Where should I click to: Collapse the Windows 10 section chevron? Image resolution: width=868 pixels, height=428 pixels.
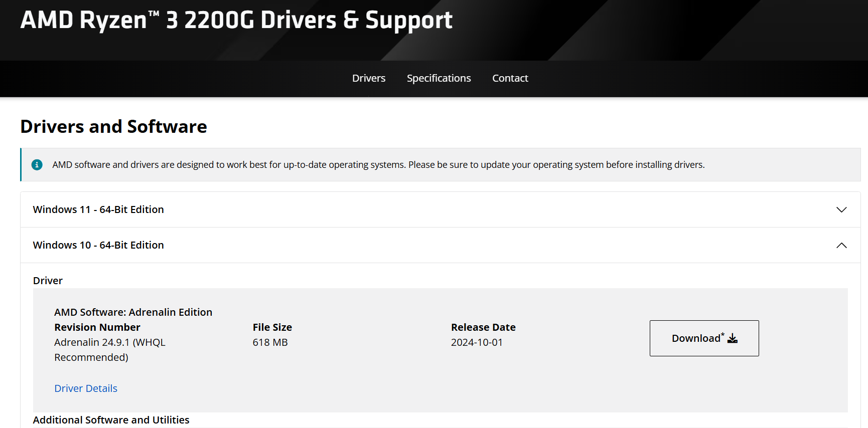click(841, 245)
